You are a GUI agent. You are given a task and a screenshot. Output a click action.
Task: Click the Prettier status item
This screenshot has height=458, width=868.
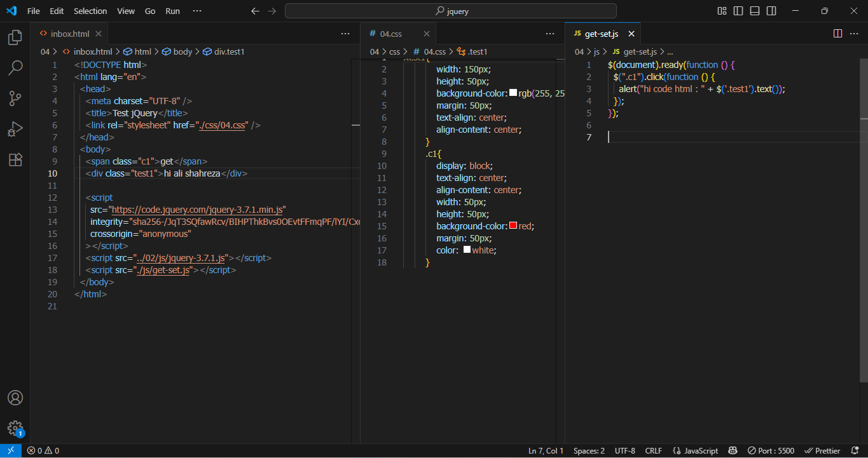coord(822,450)
